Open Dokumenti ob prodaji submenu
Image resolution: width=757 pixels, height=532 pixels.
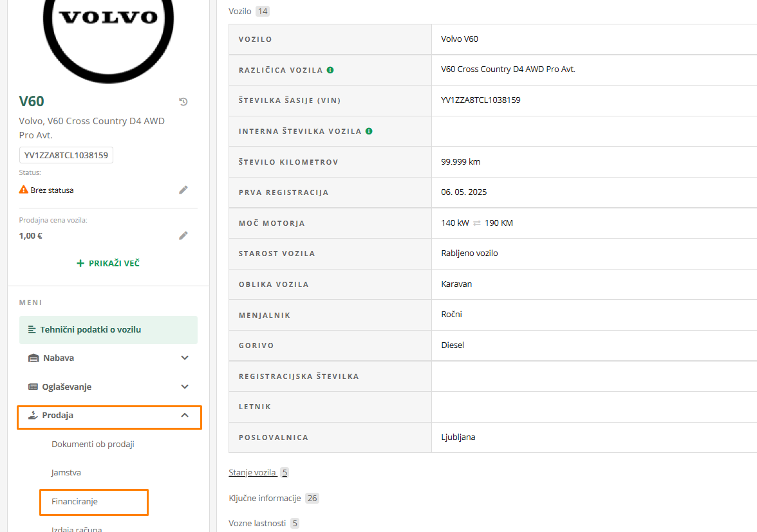[x=93, y=445]
